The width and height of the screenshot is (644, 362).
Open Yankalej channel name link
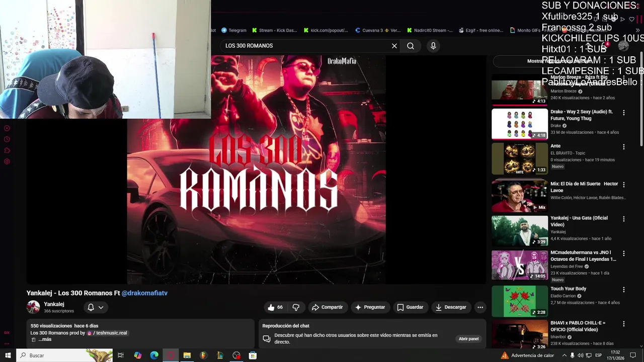click(54, 304)
